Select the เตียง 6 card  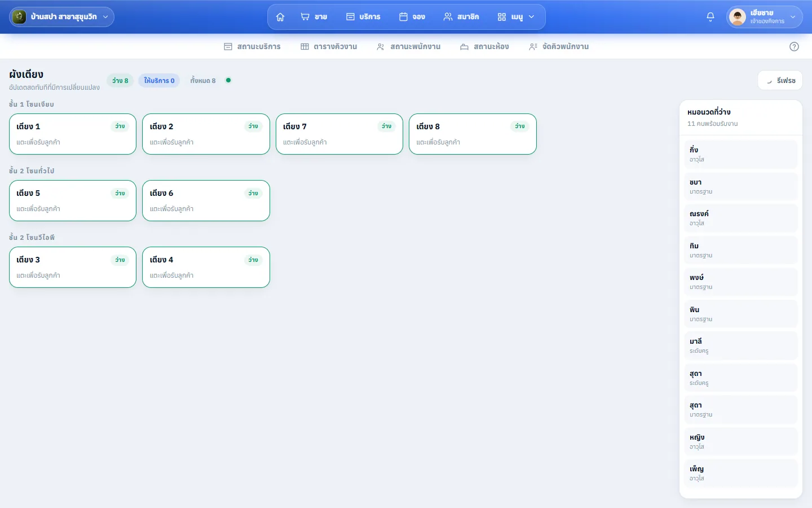[x=206, y=201]
